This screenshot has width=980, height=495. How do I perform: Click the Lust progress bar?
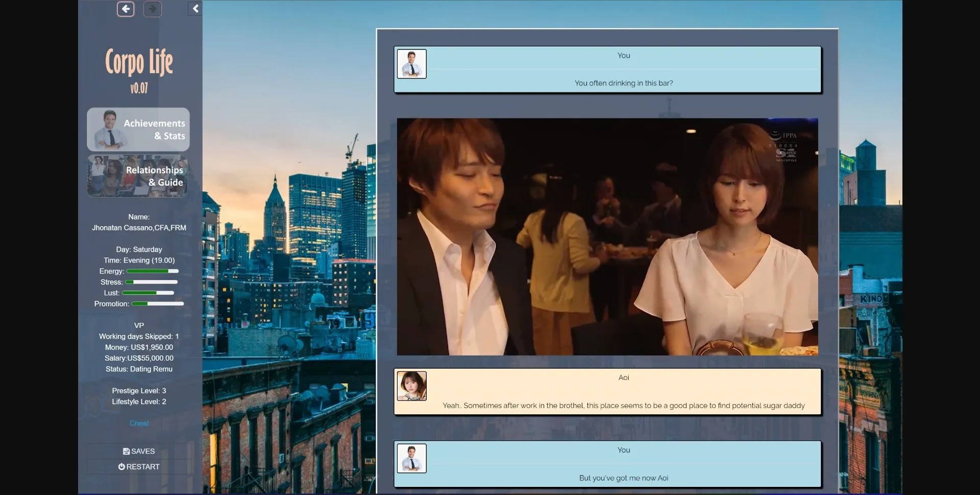(148, 293)
